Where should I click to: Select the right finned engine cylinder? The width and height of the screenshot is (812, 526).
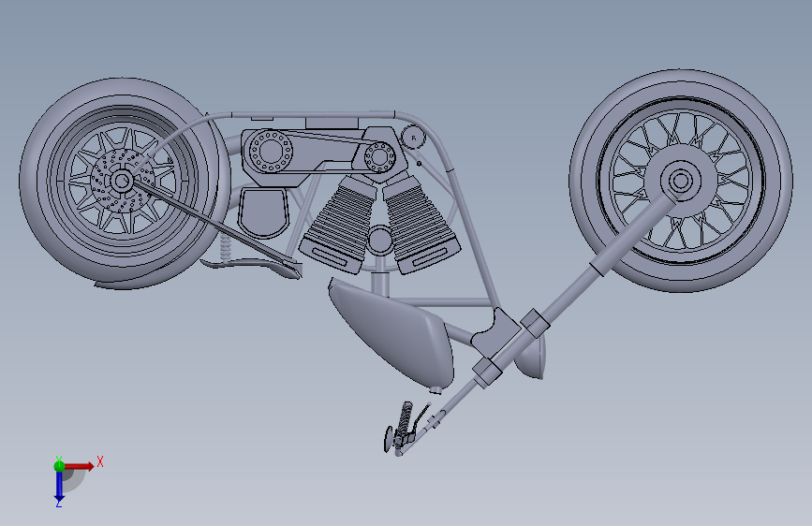[420, 223]
